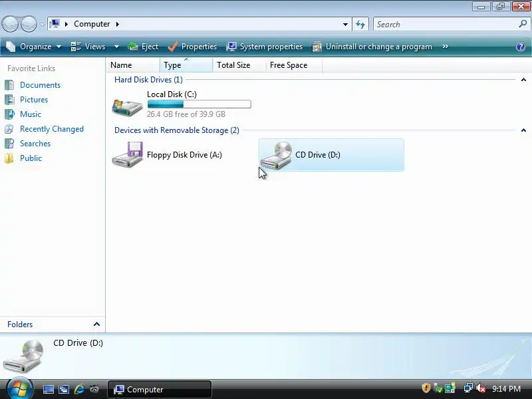
Task: Click the Refresh button next to address bar
Action: [x=360, y=24]
